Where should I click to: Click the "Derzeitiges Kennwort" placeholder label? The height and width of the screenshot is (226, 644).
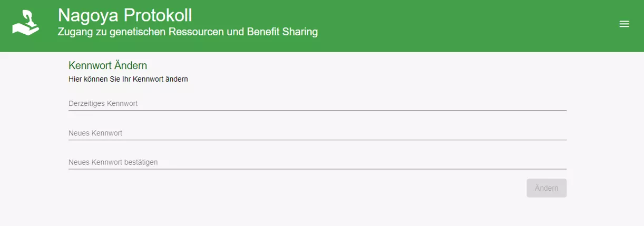tap(103, 104)
